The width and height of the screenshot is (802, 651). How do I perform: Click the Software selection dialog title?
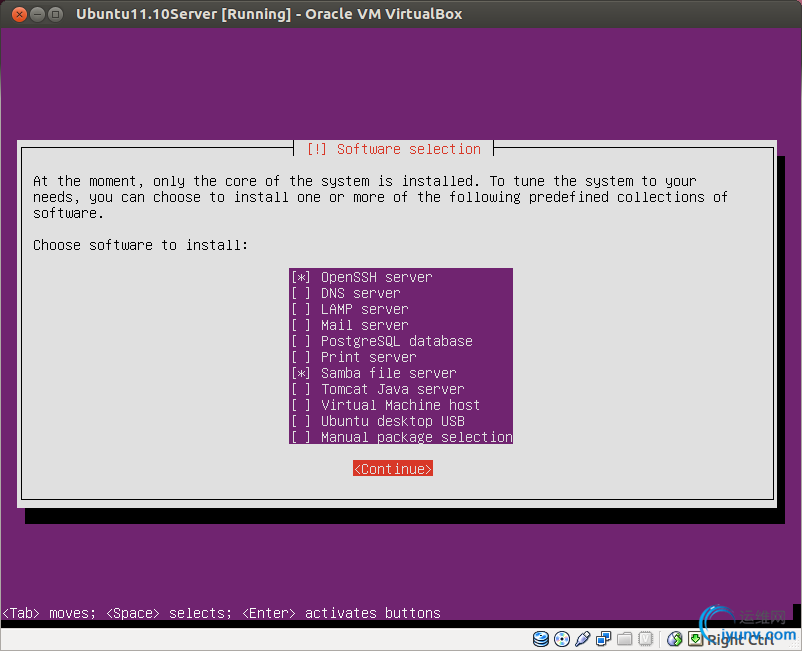(x=394, y=149)
